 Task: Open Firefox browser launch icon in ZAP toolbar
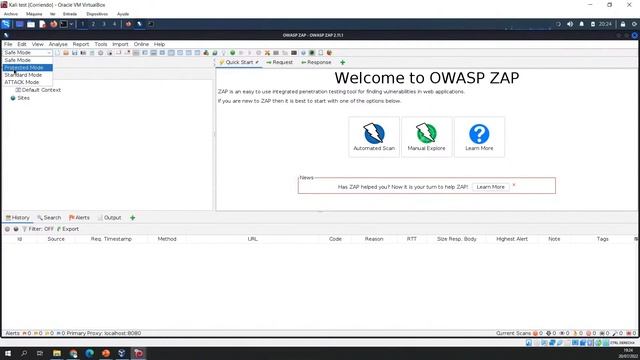[x=329, y=53]
